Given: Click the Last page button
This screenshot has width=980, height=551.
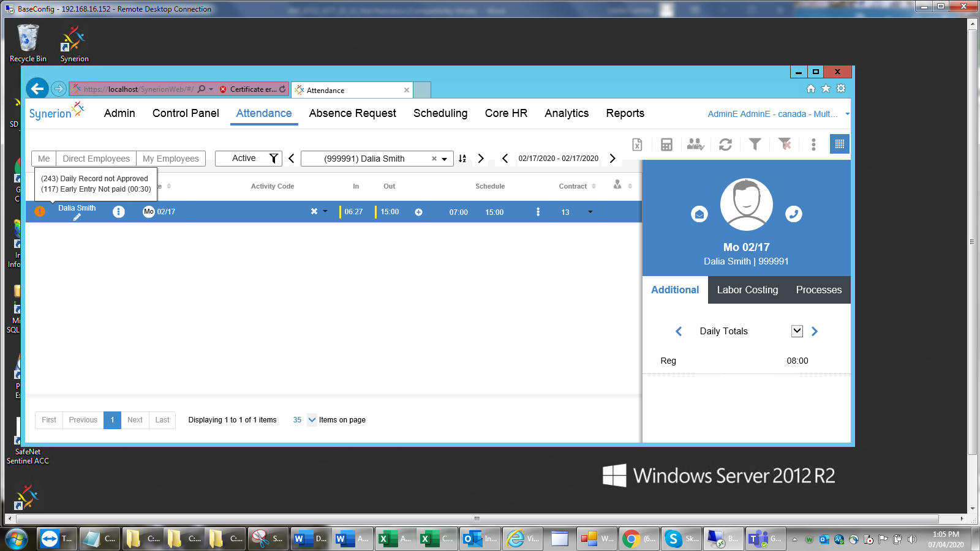Looking at the screenshot, I should 162,420.
